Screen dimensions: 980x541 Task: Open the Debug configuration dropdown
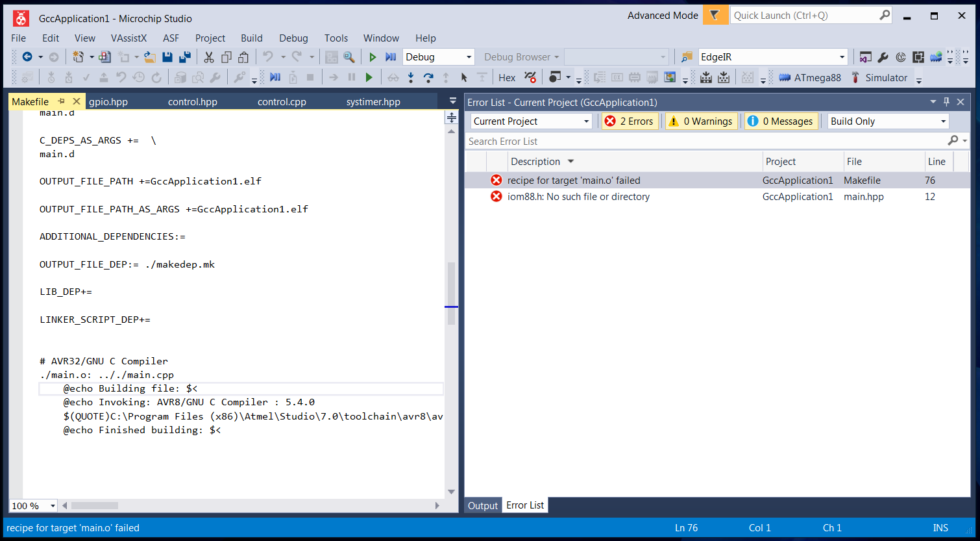click(469, 57)
